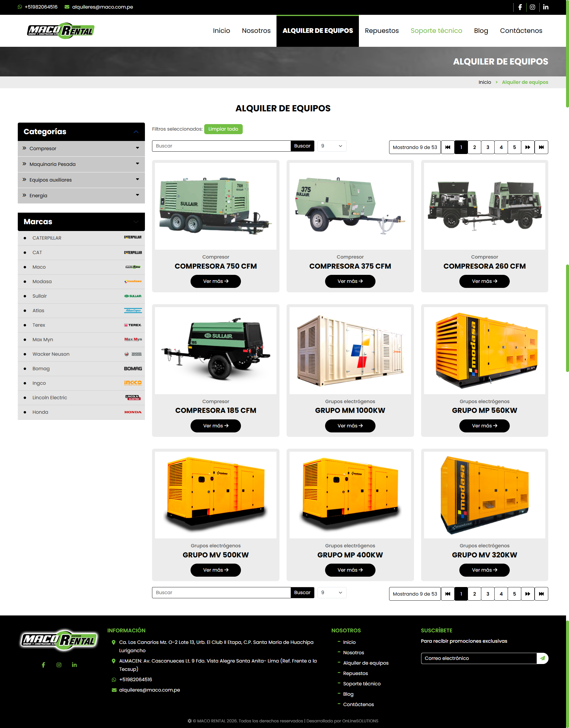Submit newsletter with paper plane icon
Image resolution: width=569 pixels, height=728 pixels.
(543, 658)
